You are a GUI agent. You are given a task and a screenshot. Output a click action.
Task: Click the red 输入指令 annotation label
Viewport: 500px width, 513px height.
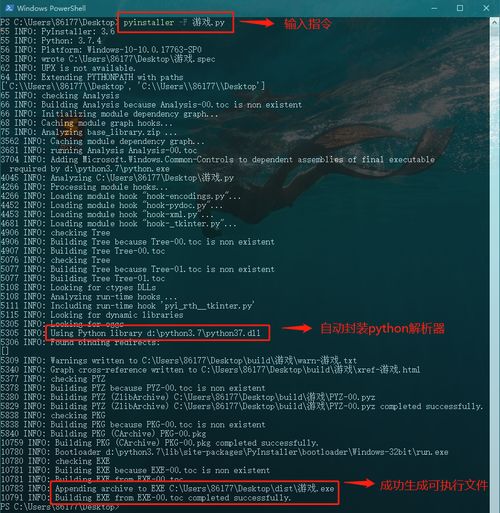click(308, 24)
